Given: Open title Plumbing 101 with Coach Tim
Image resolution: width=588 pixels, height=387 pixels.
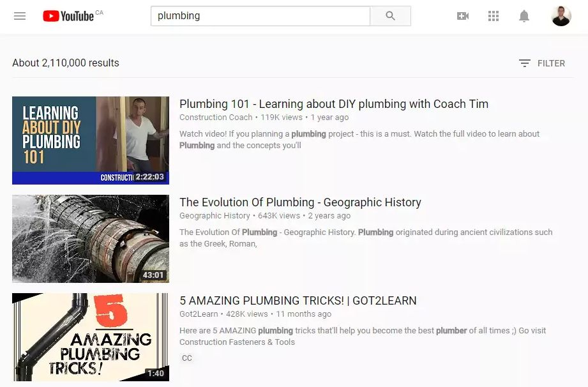Looking at the screenshot, I should pos(334,104).
